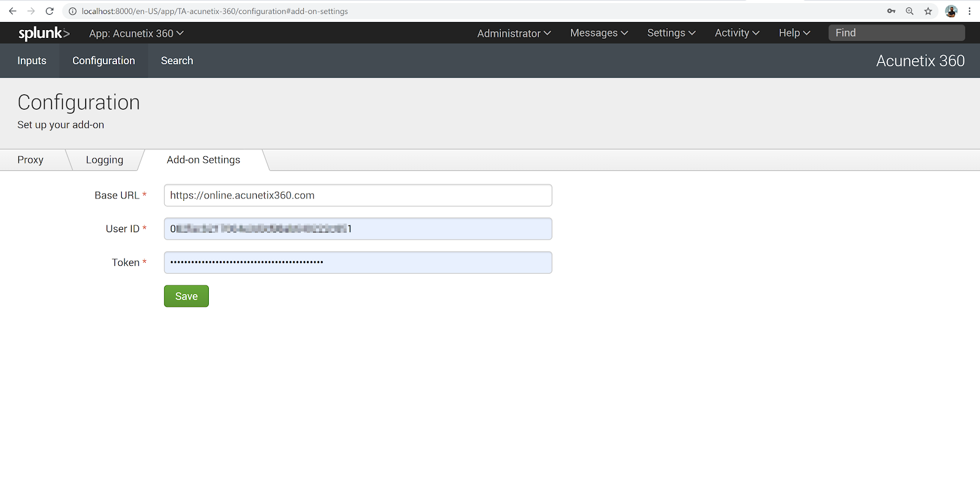Open saved passwords key icon
Viewport: 980px width, 490px height.
click(891, 11)
